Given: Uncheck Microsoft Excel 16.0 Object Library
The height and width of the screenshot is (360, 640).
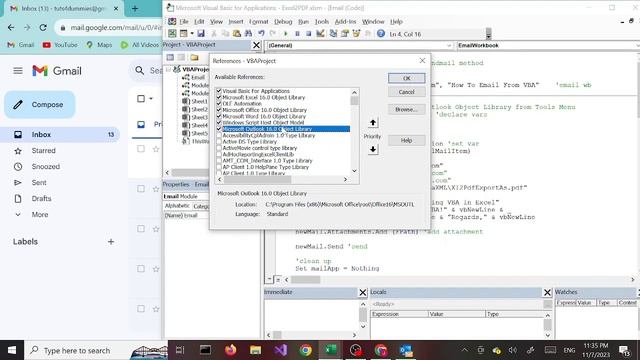Looking at the screenshot, I should (x=219, y=97).
